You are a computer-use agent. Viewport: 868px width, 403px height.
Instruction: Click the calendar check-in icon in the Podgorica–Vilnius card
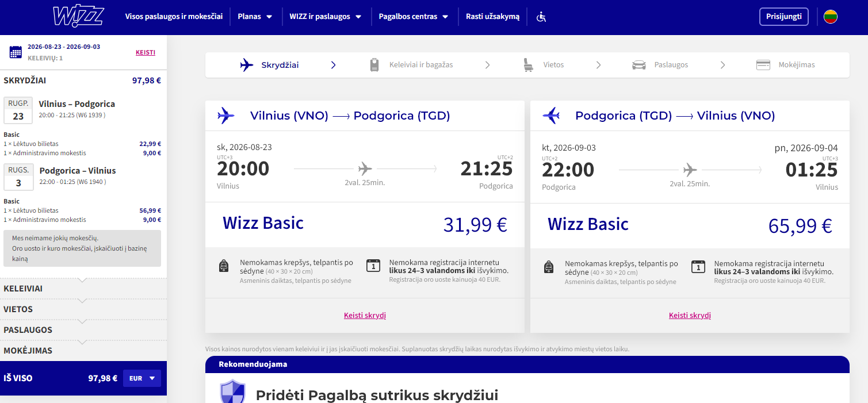[x=698, y=266]
